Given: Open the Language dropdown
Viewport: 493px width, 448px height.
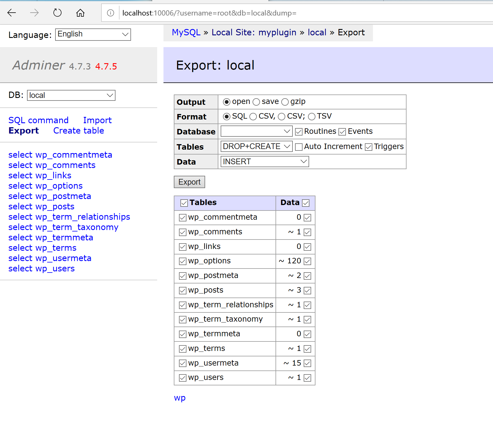Looking at the screenshot, I should [x=93, y=34].
